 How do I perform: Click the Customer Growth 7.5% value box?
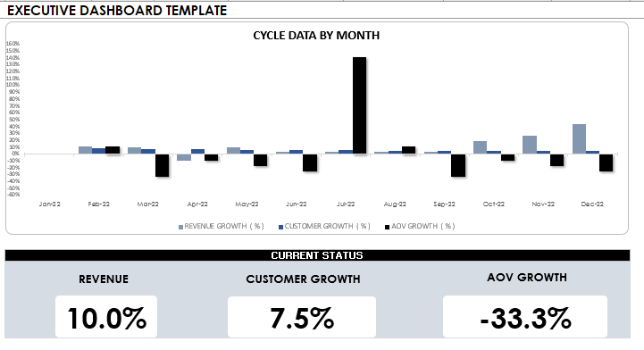(302, 317)
